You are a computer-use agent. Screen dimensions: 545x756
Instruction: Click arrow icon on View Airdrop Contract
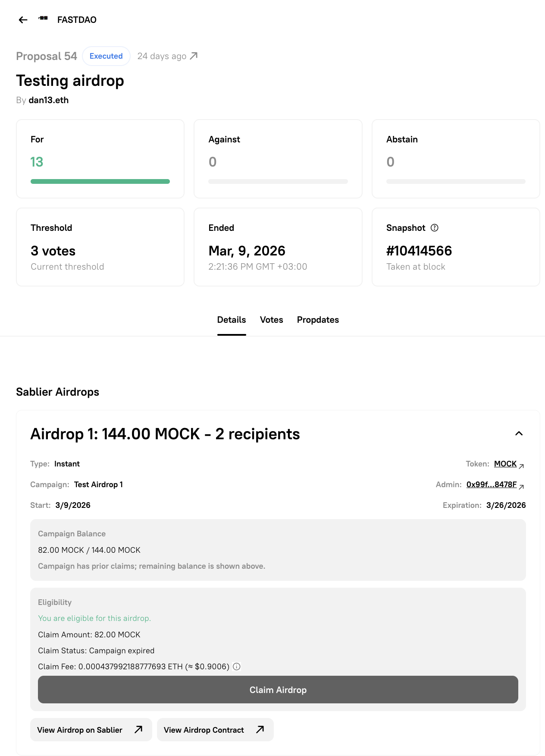[260, 730]
